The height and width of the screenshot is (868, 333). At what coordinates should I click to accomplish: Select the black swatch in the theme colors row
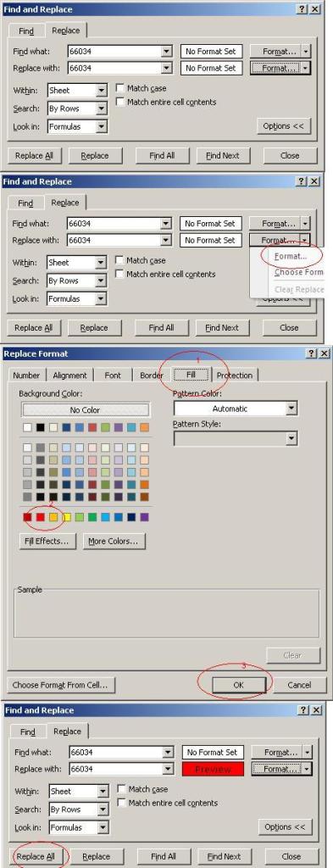41,427
